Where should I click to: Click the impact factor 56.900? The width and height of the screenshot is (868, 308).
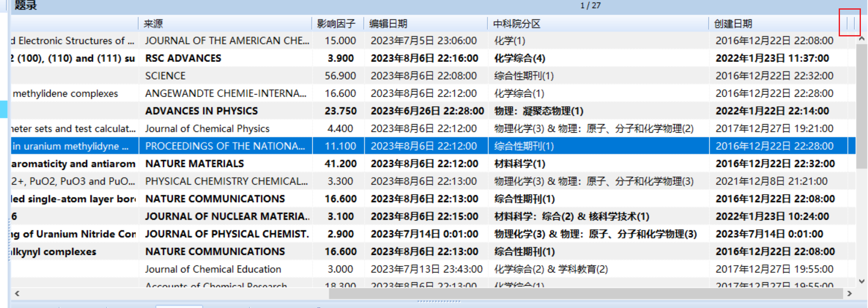[x=340, y=76]
